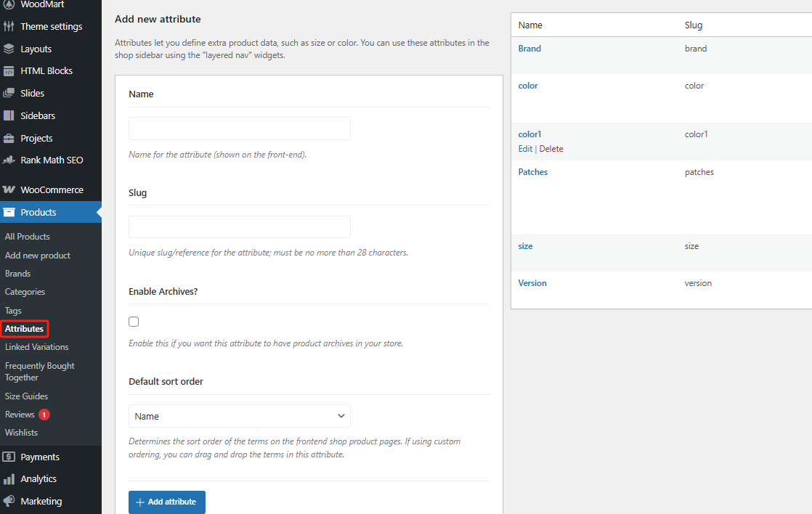Click into the Slug text field

(x=239, y=227)
